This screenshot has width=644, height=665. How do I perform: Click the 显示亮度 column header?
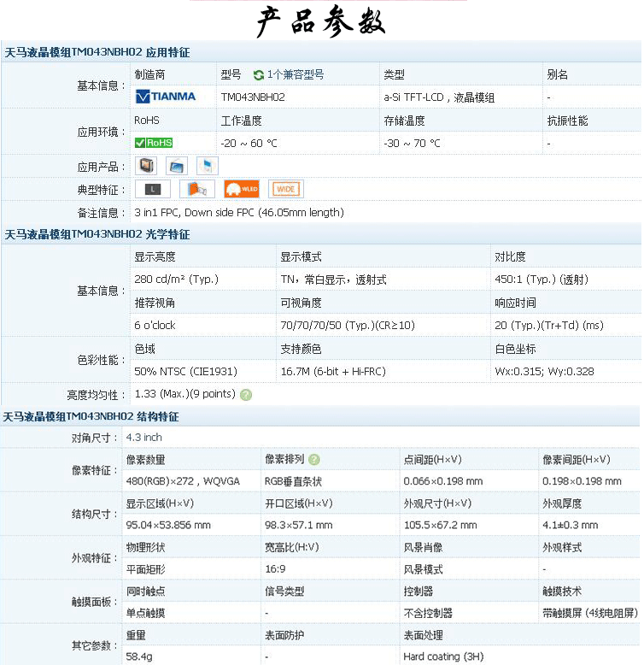pos(155,257)
